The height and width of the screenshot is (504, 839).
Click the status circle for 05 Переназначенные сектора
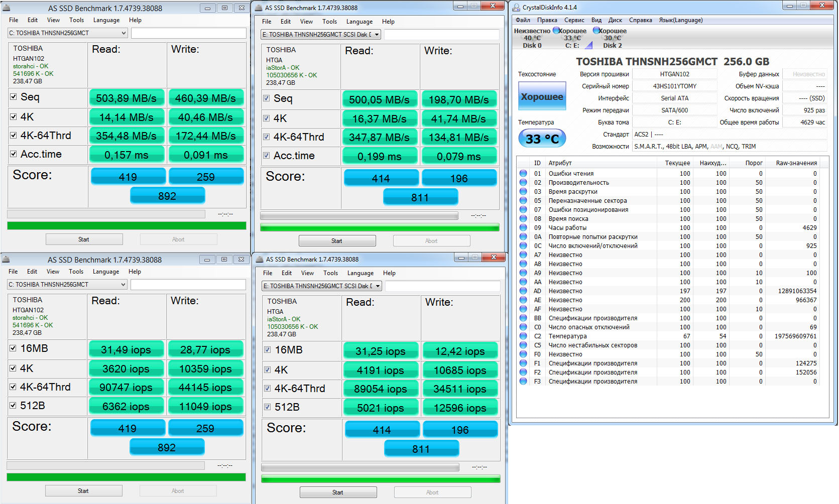(x=523, y=200)
